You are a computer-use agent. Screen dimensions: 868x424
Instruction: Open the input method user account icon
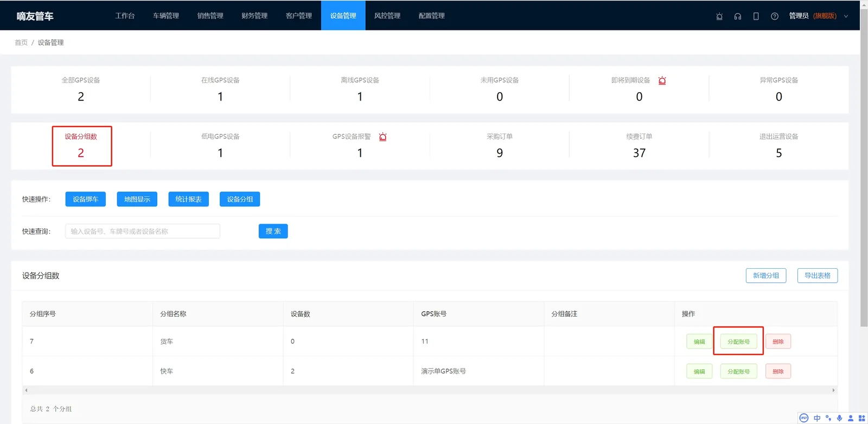(851, 418)
